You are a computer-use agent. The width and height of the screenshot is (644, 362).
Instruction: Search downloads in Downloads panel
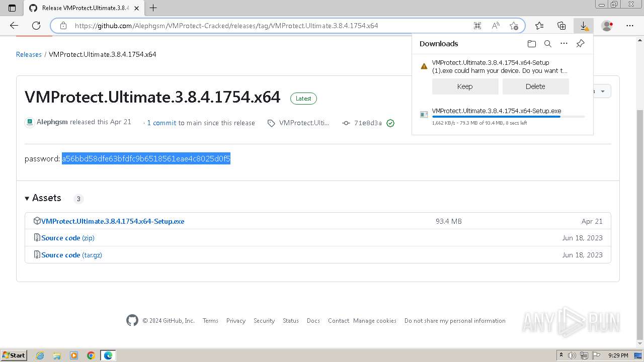pos(548,44)
